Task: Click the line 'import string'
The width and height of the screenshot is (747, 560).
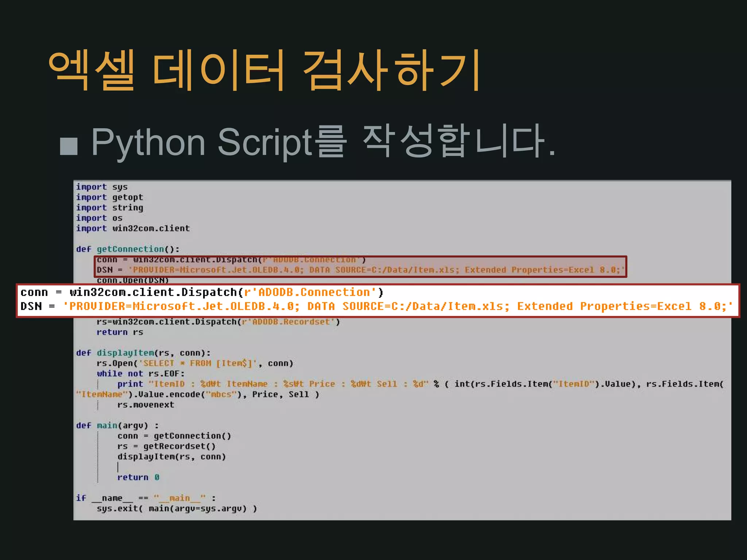Action: [x=109, y=208]
